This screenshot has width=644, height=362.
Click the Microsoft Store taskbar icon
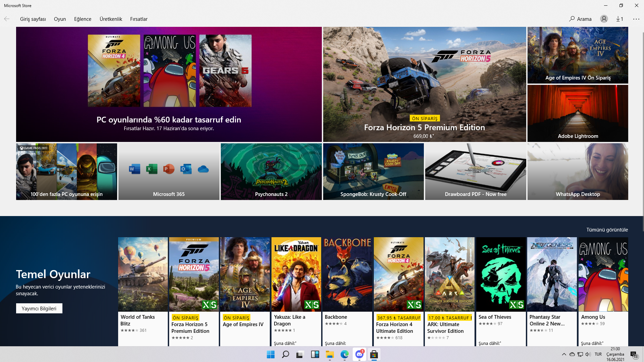click(x=374, y=354)
